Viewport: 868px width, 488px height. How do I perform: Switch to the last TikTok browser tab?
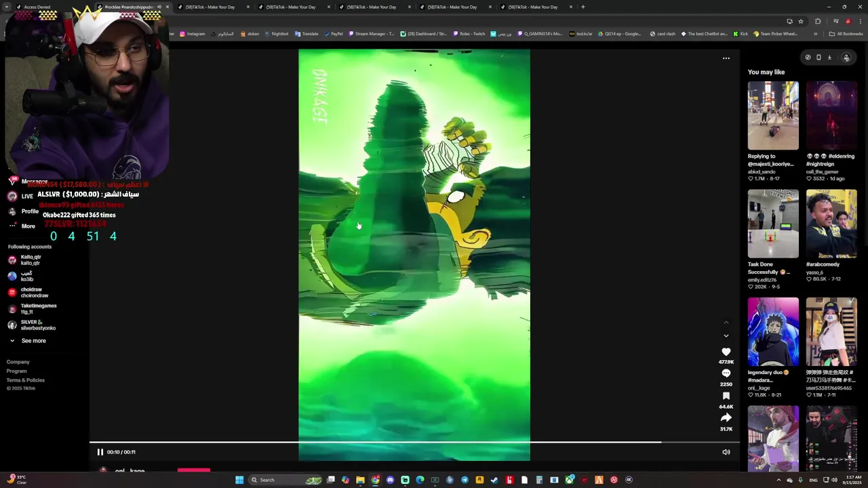pyautogui.click(x=533, y=7)
